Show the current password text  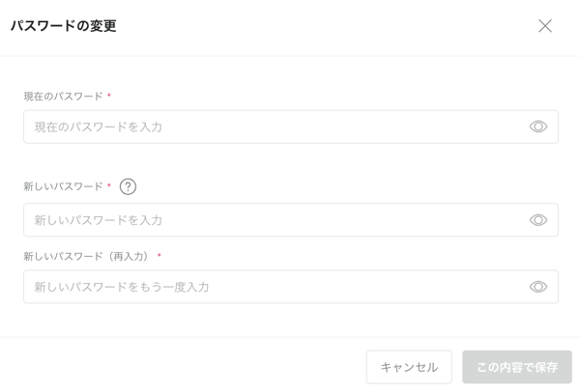click(538, 126)
